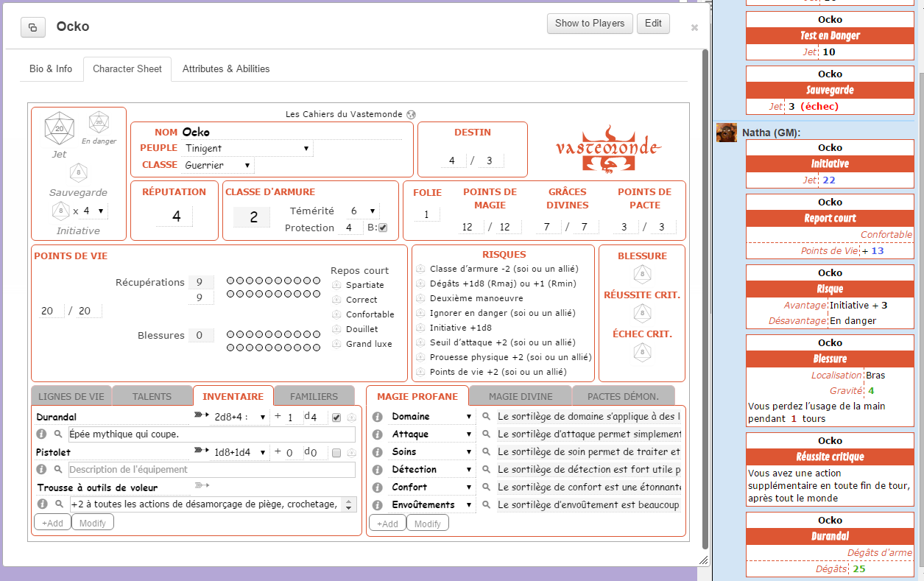Viewport: 924px width, 581px height.
Task: Roll the Points de vie +2 risk die
Action: click(x=421, y=372)
